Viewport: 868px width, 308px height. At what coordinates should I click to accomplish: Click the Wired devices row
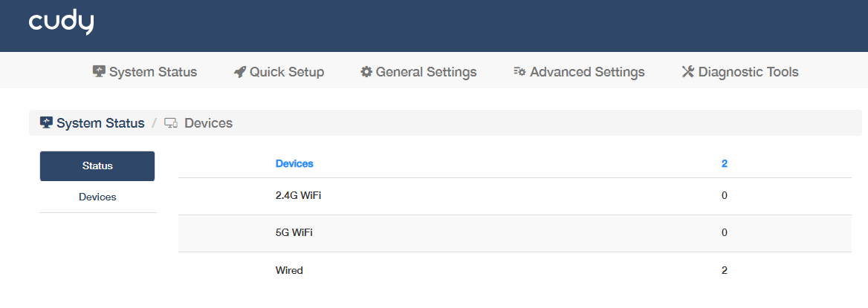[515, 271]
